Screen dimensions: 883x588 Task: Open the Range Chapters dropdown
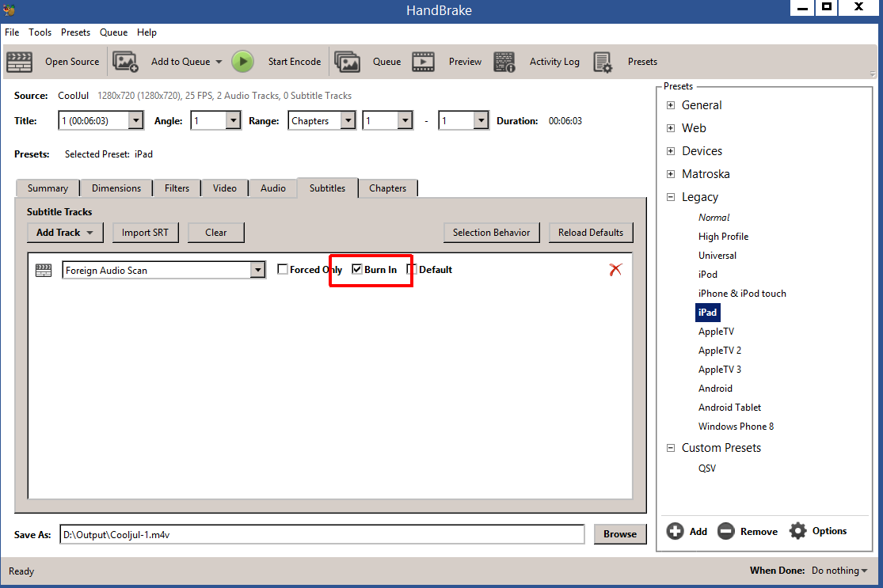click(x=348, y=120)
